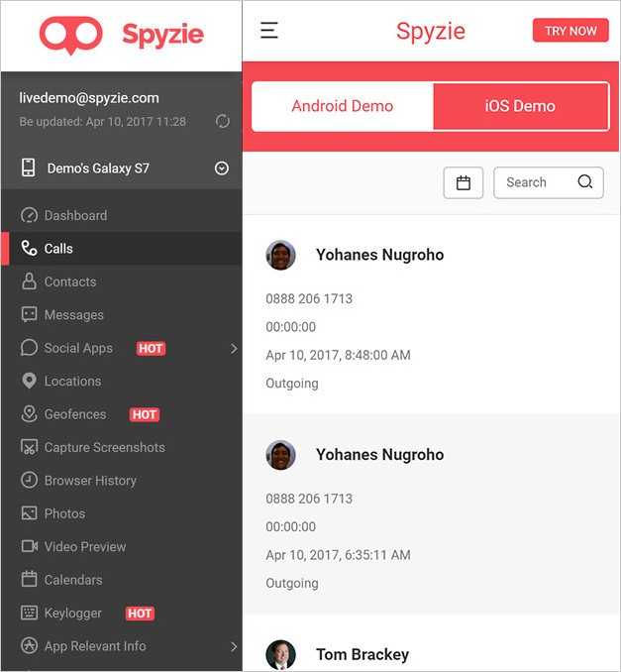This screenshot has width=621, height=672.
Task: Open Geofences from the sidebar
Action: (x=74, y=414)
